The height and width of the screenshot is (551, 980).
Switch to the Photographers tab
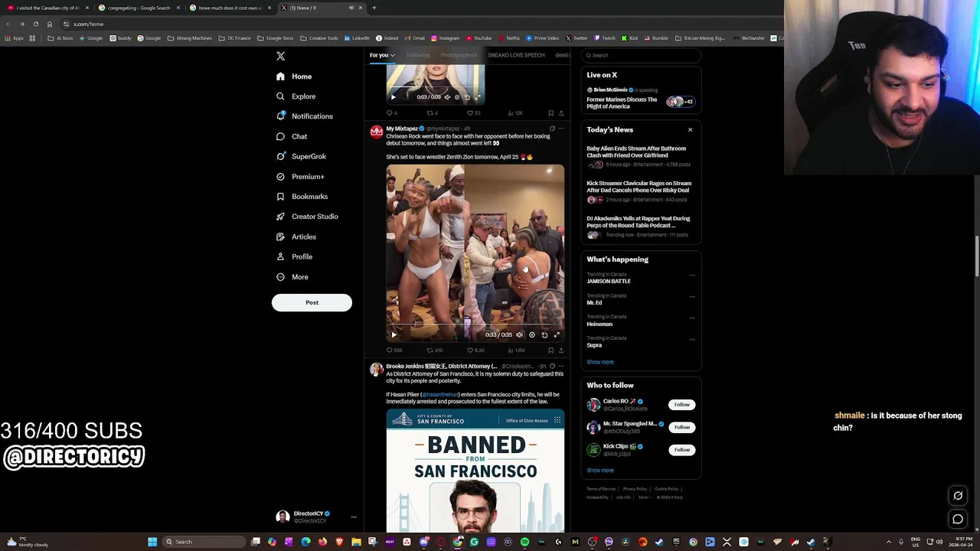click(x=459, y=55)
